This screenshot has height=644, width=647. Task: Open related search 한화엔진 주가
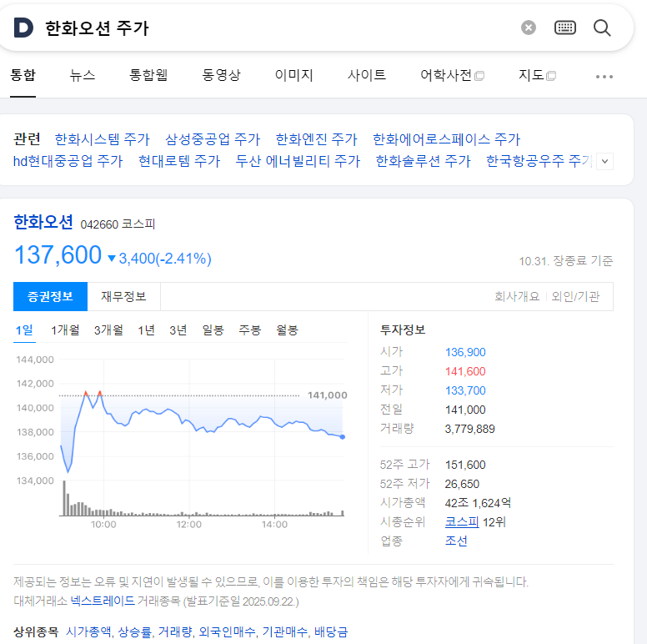tap(317, 139)
